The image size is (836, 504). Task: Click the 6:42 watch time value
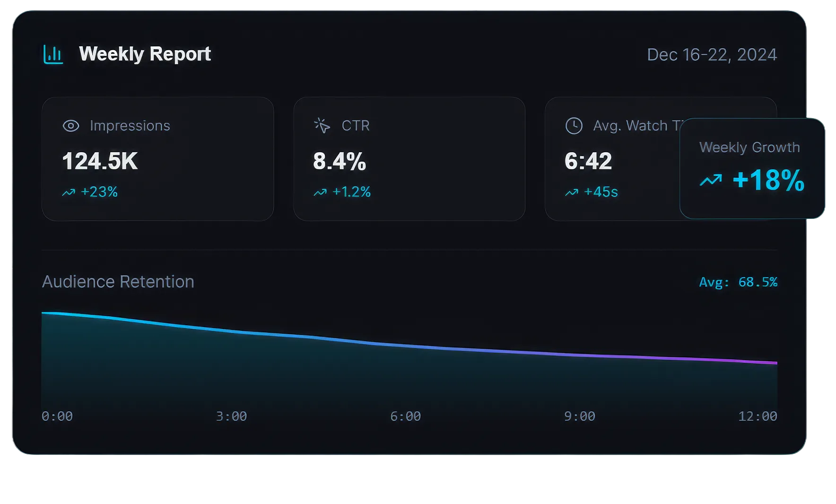pos(588,161)
